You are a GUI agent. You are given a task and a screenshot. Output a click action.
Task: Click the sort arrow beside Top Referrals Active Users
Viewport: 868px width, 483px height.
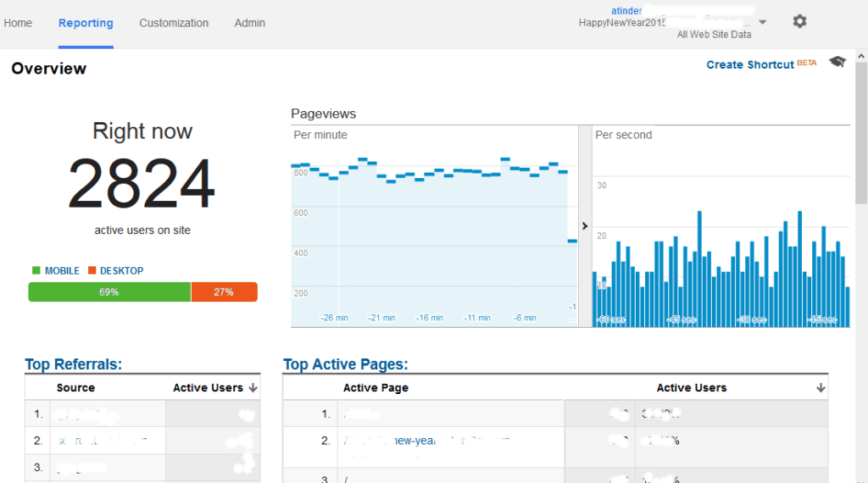point(253,388)
